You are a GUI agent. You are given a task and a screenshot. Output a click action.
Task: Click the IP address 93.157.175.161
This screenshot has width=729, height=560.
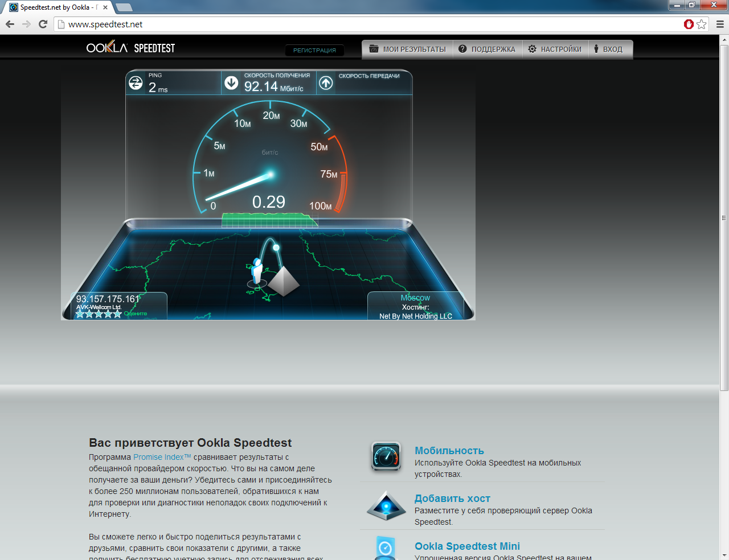[108, 299]
